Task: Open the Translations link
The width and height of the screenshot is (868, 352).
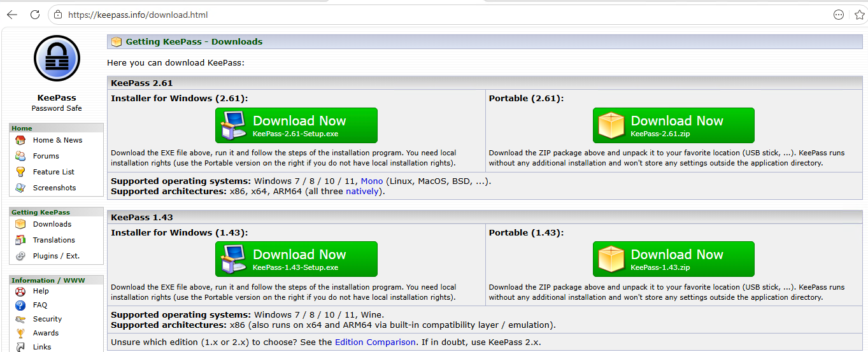Action: point(54,240)
